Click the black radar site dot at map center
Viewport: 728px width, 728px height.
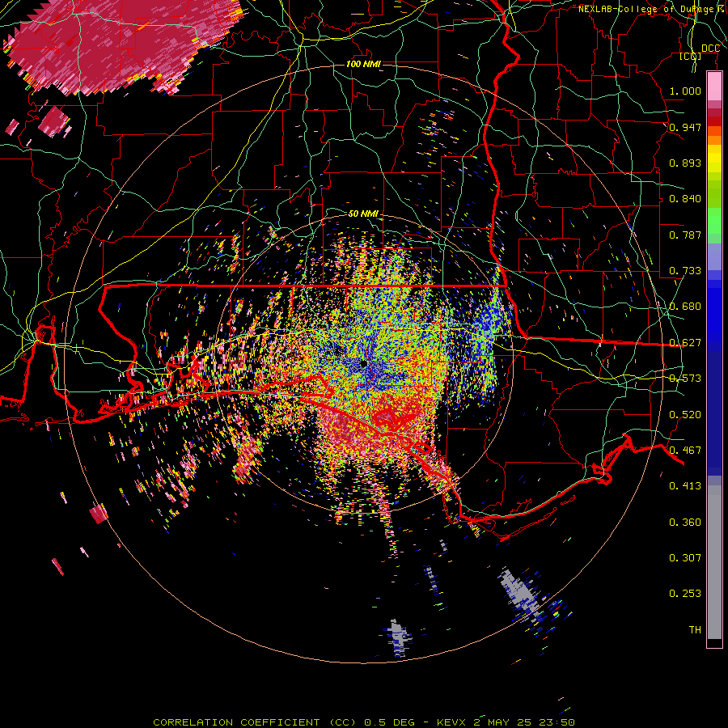pos(363,363)
